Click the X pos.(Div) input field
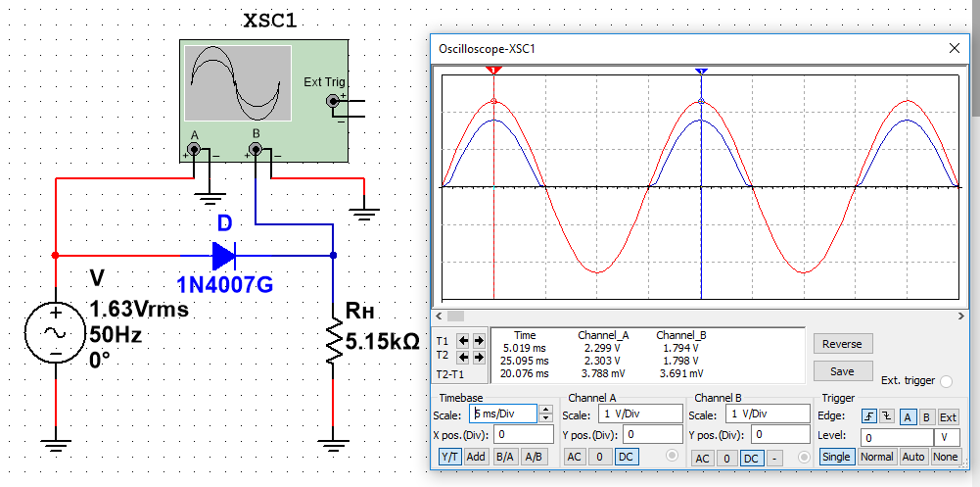Screen dimensions: 980x487 [524, 434]
